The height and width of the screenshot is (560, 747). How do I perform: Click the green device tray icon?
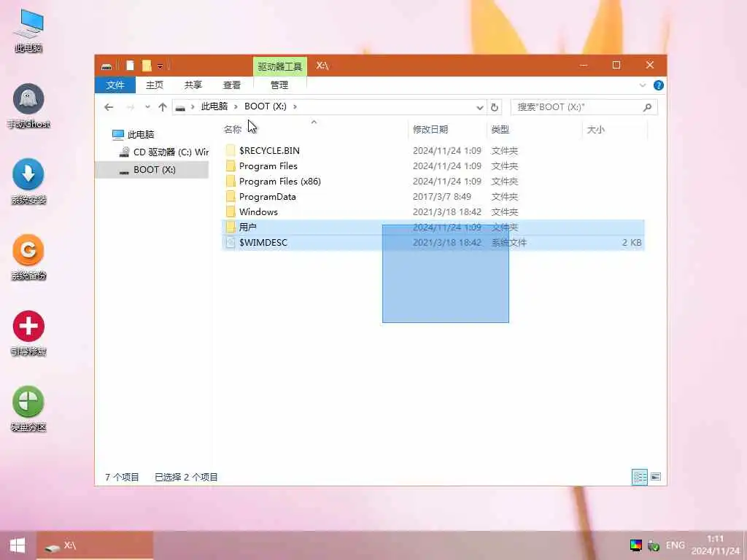click(x=654, y=545)
